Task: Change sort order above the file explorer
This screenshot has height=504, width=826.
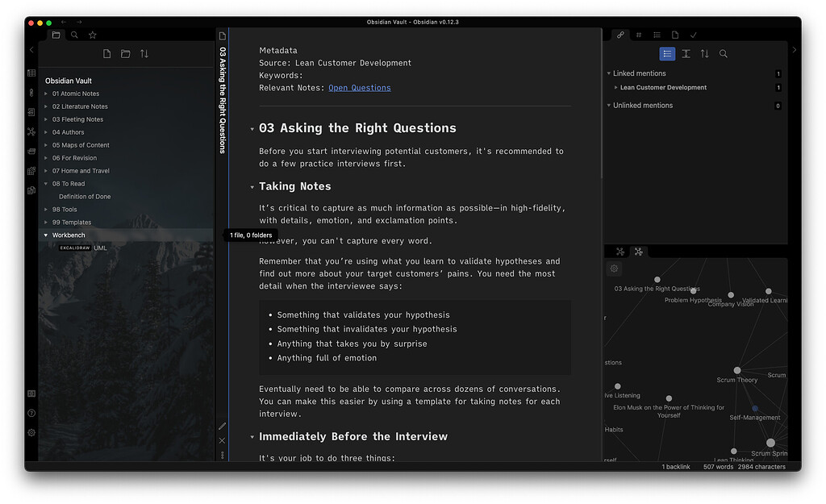Action: [144, 53]
